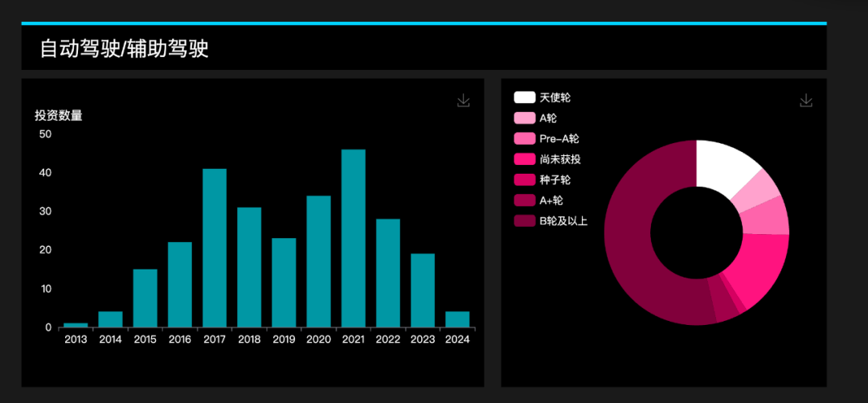Click the 2020 bar

[x=318, y=261]
